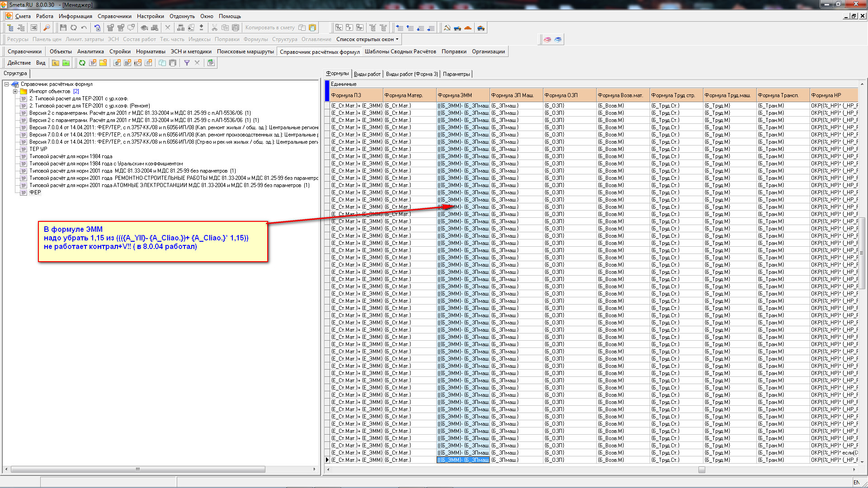Open the Работа menu
Image resolution: width=868 pixels, height=488 pixels.
click(x=45, y=16)
